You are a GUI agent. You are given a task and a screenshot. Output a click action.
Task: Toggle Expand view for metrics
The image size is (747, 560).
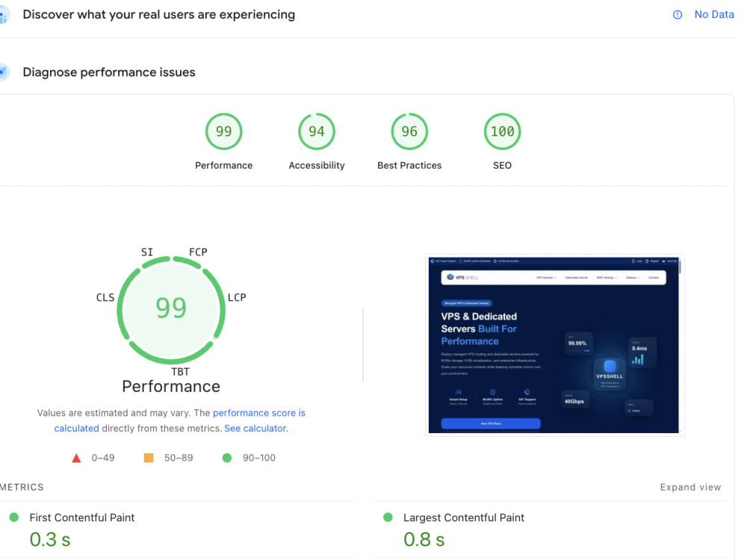pyautogui.click(x=690, y=487)
